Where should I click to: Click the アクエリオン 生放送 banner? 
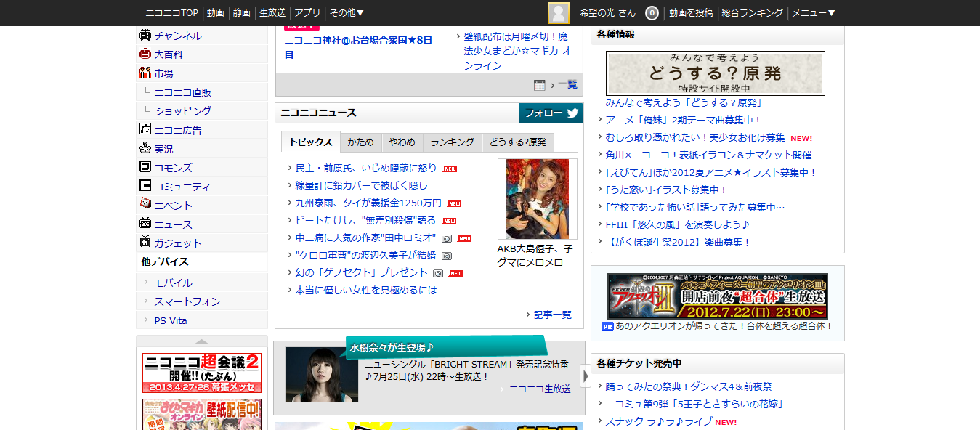coord(718,296)
